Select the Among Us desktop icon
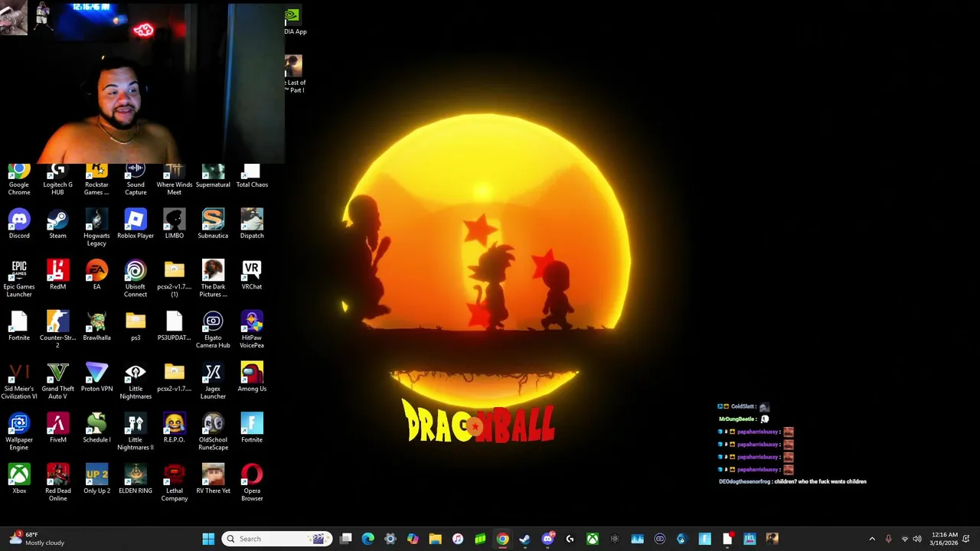The width and height of the screenshot is (980, 551). coord(252,377)
